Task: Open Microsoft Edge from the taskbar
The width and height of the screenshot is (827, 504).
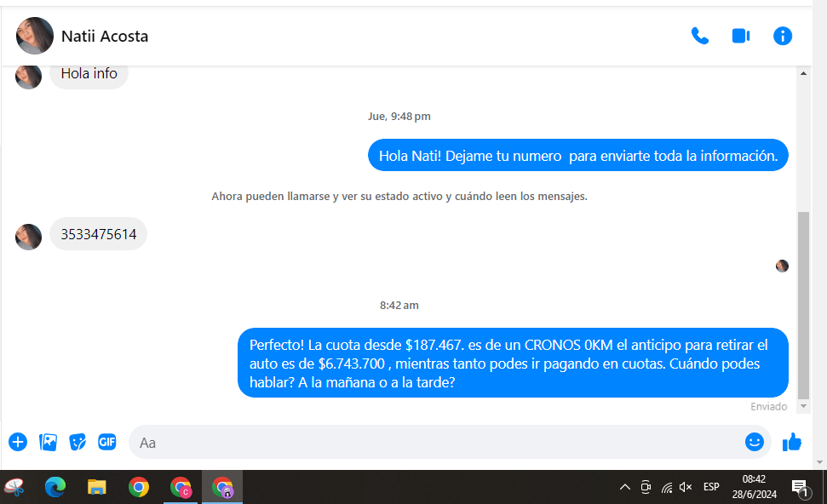Action: click(x=55, y=487)
